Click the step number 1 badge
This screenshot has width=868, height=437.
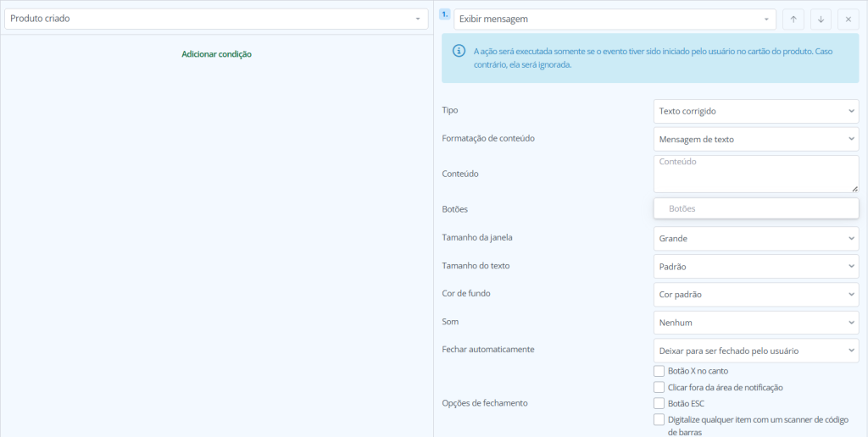(445, 14)
